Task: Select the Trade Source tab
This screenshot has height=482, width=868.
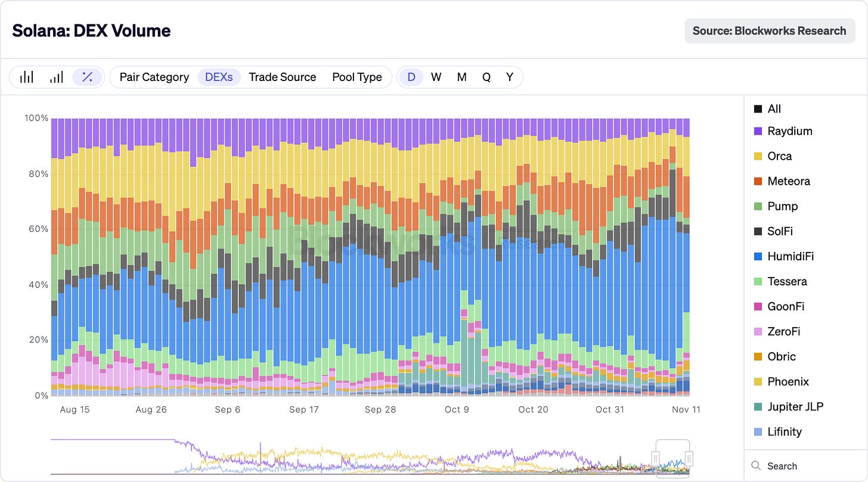Action: point(283,77)
